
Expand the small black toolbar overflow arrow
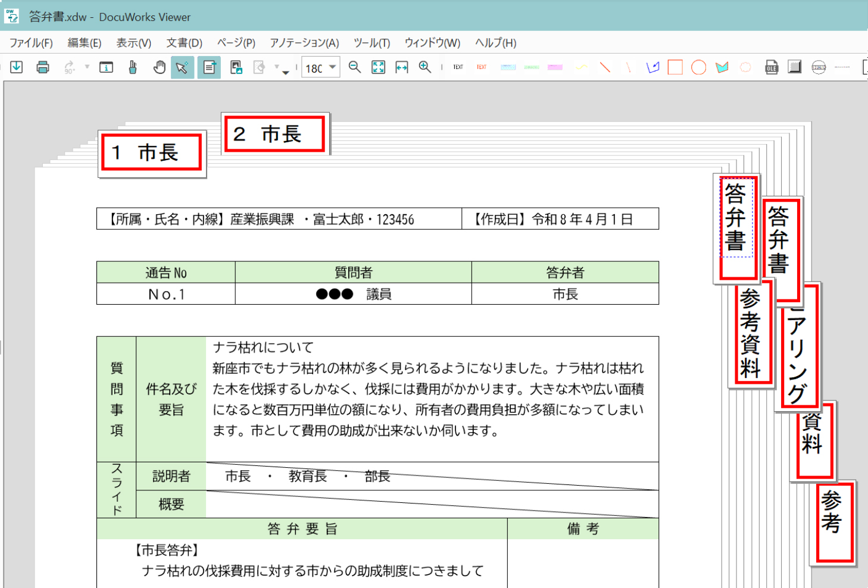(x=286, y=73)
